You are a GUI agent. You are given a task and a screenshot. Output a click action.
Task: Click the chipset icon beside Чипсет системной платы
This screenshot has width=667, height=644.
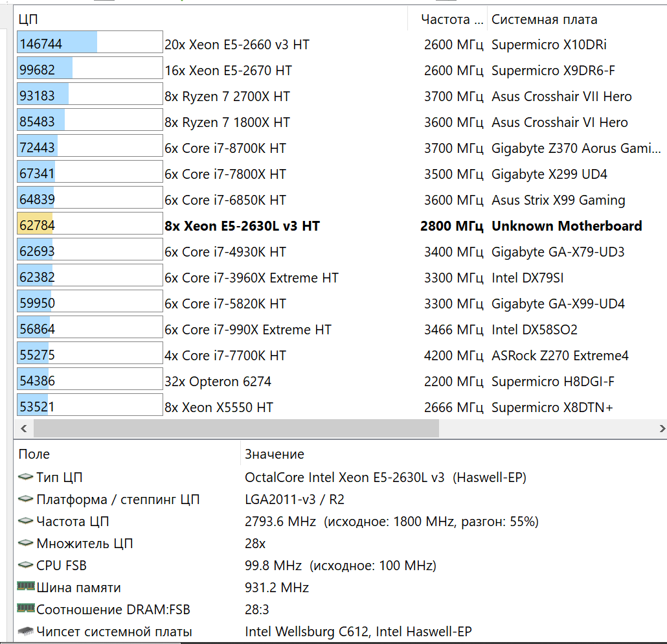click(x=25, y=631)
